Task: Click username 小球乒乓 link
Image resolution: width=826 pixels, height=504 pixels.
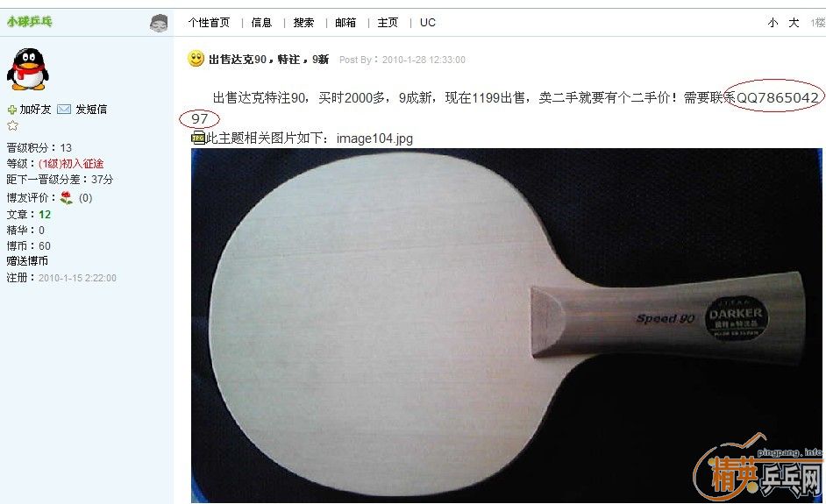Action: 30,22
